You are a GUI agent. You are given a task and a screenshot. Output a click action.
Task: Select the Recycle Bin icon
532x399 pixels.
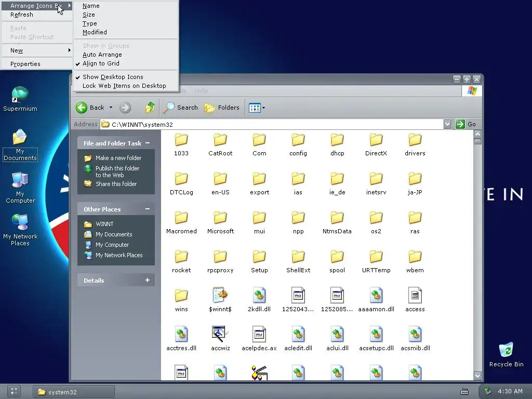(x=506, y=354)
